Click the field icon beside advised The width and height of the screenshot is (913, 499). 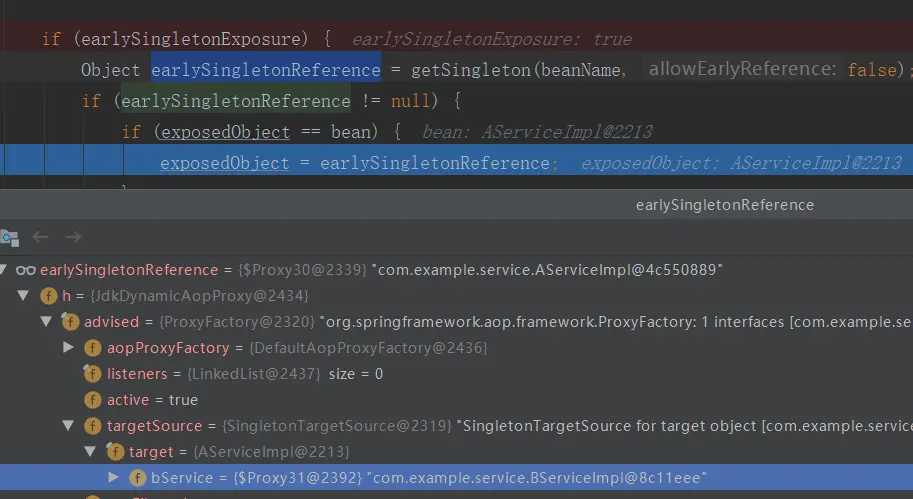(70, 321)
